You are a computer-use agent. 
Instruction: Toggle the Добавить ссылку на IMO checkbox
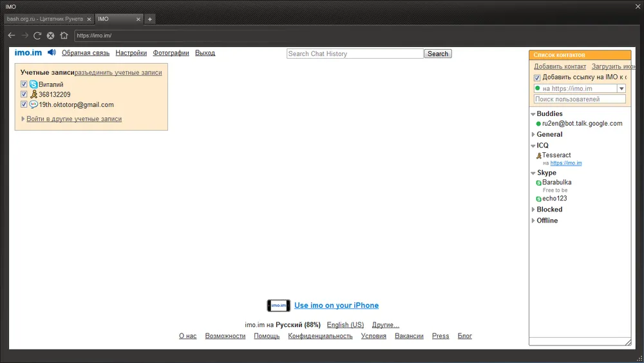537,78
